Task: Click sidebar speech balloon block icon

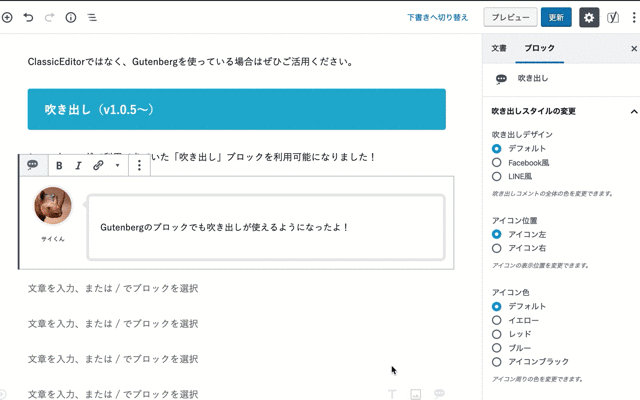Action: point(501,78)
